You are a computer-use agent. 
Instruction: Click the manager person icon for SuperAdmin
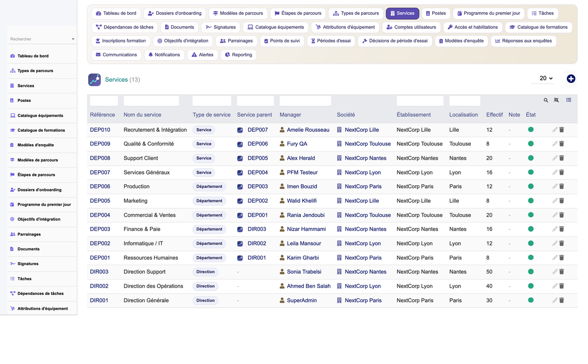282,300
